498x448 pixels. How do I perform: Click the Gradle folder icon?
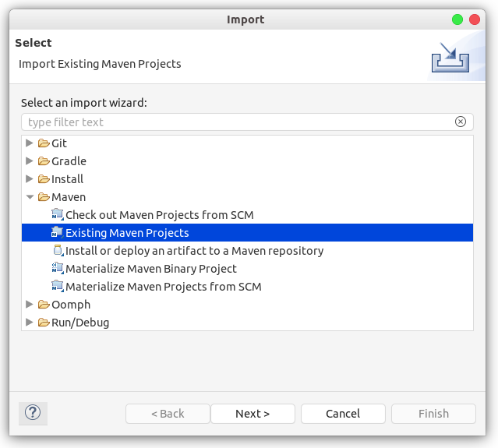coord(44,161)
